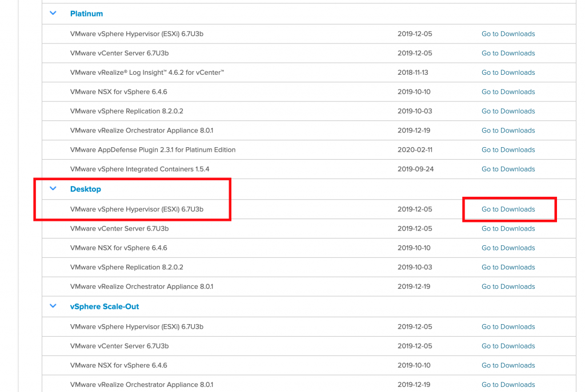Go to Downloads for ESXi 6.7U3b under Desktop
The image size is (585, 392).
click(x=508, y=209)
